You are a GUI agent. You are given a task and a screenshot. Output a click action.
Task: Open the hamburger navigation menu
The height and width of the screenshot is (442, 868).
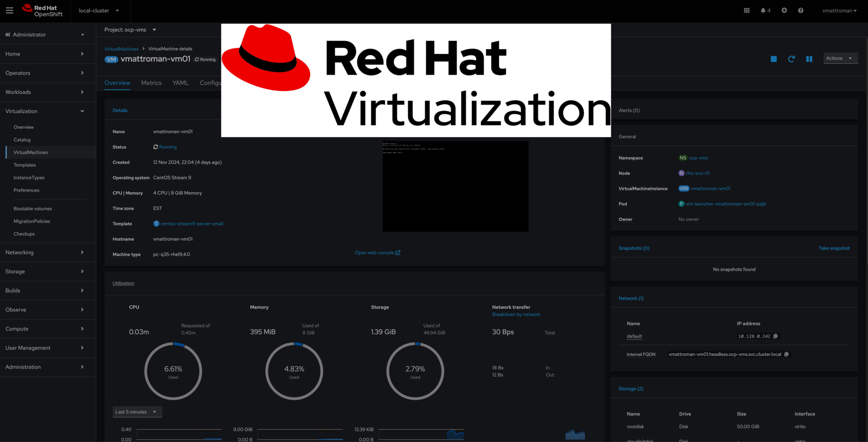9,10
